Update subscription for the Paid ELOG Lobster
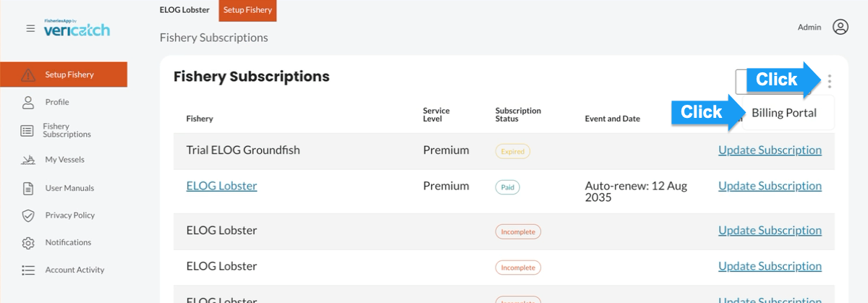Viewport: 868px width, 303px height. [770, 186]
